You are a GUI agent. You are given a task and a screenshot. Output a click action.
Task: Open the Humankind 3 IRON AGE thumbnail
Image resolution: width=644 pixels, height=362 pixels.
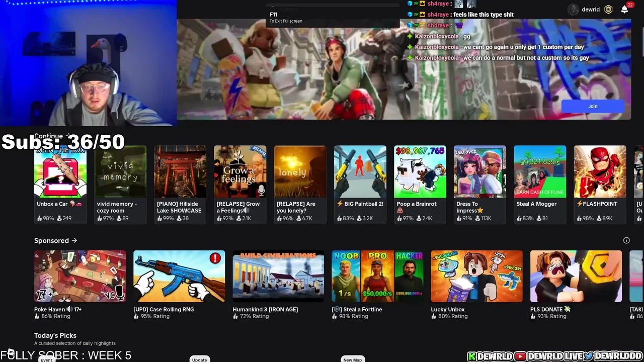tap(278, 276)
